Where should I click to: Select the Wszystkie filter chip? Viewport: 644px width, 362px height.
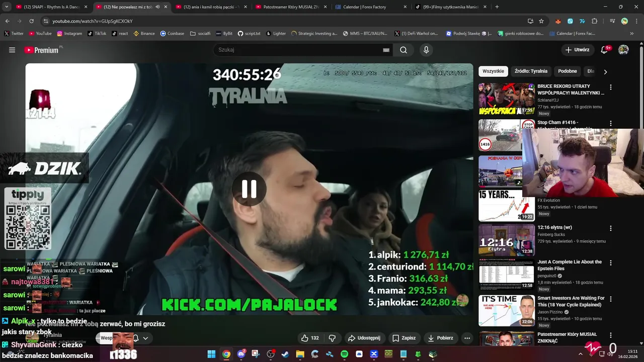493,71
